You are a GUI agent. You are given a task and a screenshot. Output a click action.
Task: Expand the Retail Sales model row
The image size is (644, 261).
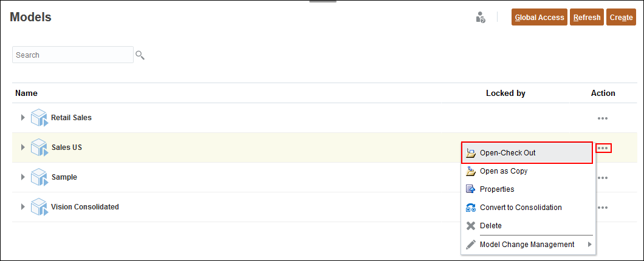pos(23,118)
